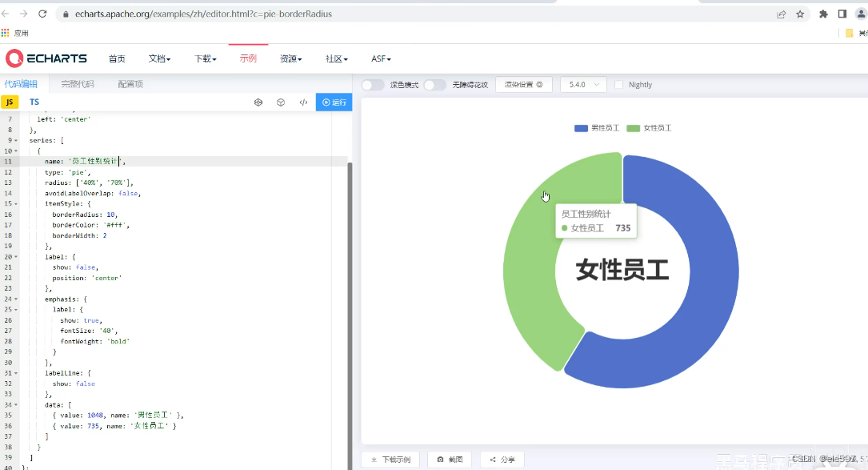The width and height of the screenshot is (868, 470).
Task: Run the code with 运行 button
Action: pos(334,102)
